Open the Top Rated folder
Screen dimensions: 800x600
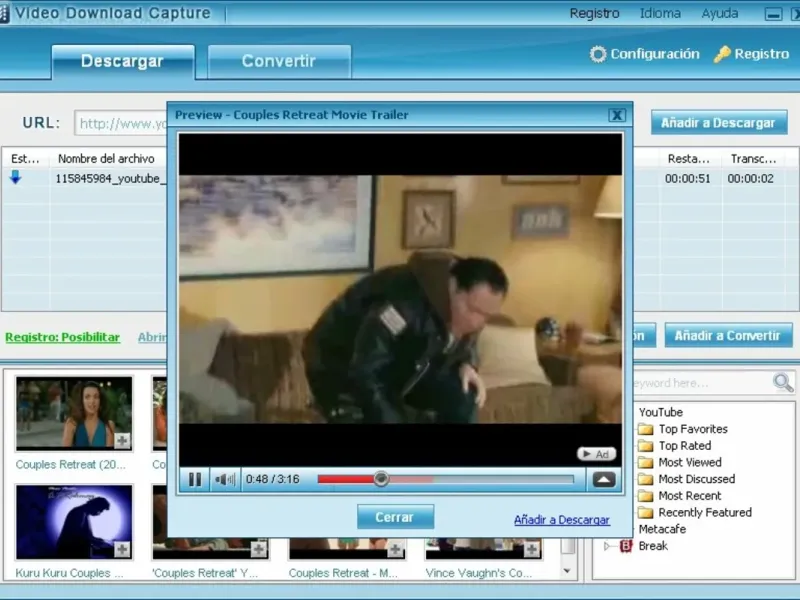pos(685,446)
